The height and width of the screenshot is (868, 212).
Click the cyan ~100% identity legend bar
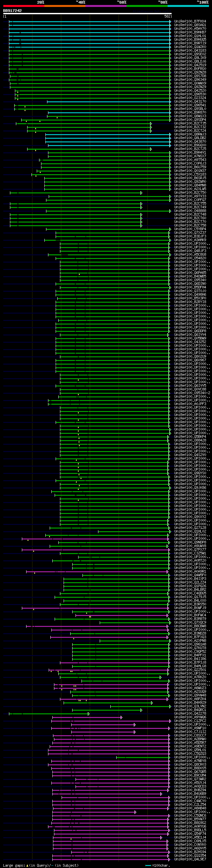(x=188, y=6)
